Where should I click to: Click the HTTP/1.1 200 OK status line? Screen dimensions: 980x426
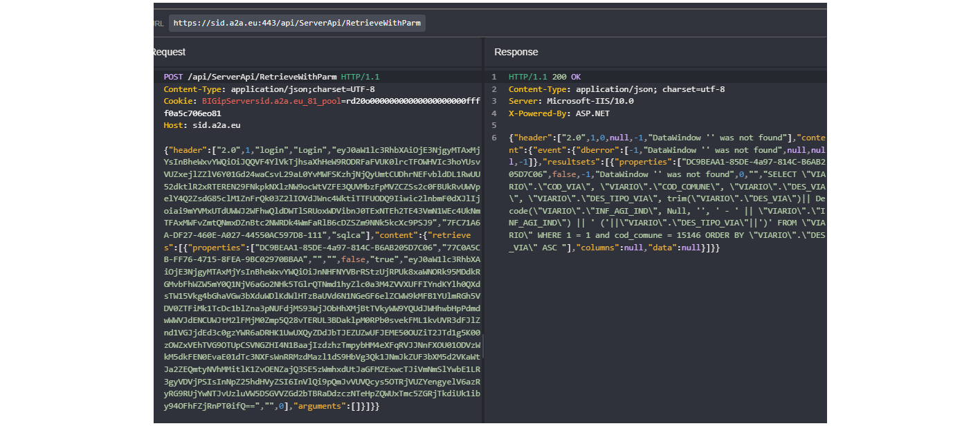point(545,77)
